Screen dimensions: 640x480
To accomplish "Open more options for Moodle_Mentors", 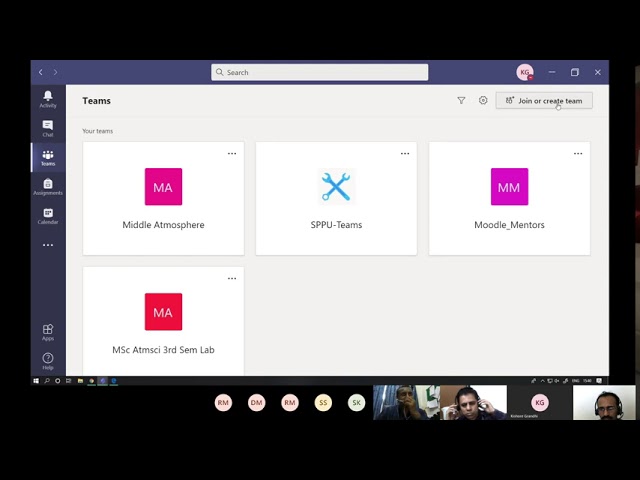I will tap(578, 153).
